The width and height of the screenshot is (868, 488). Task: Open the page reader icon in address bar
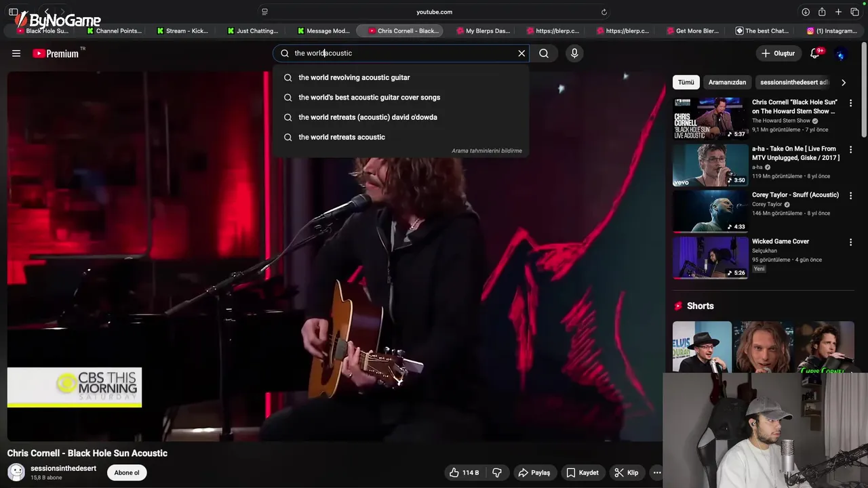264,12
